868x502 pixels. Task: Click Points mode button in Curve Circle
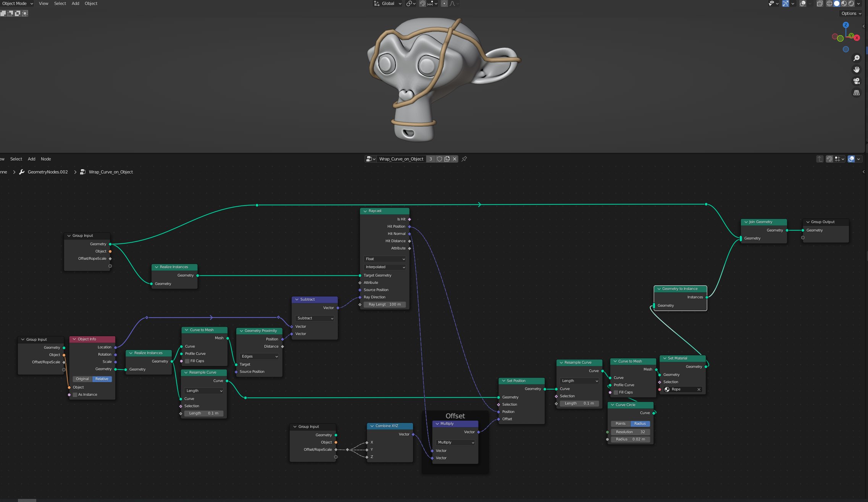click(620, 424)
